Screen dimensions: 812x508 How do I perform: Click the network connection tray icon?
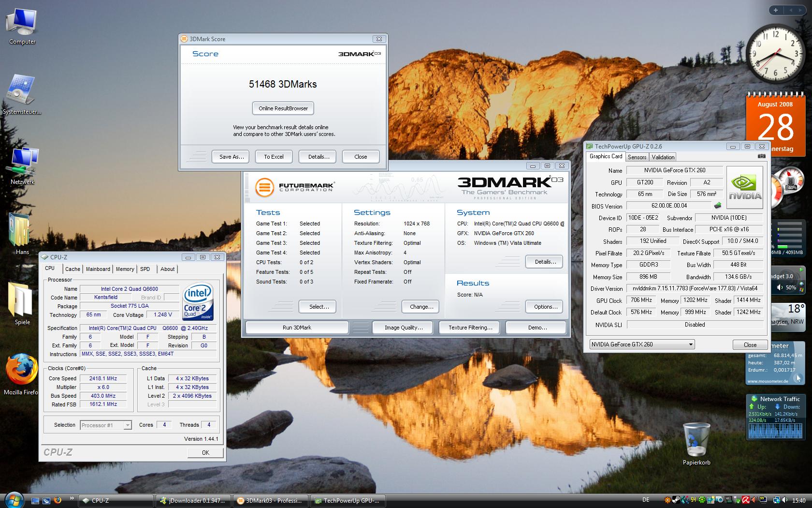coord(776,501)
